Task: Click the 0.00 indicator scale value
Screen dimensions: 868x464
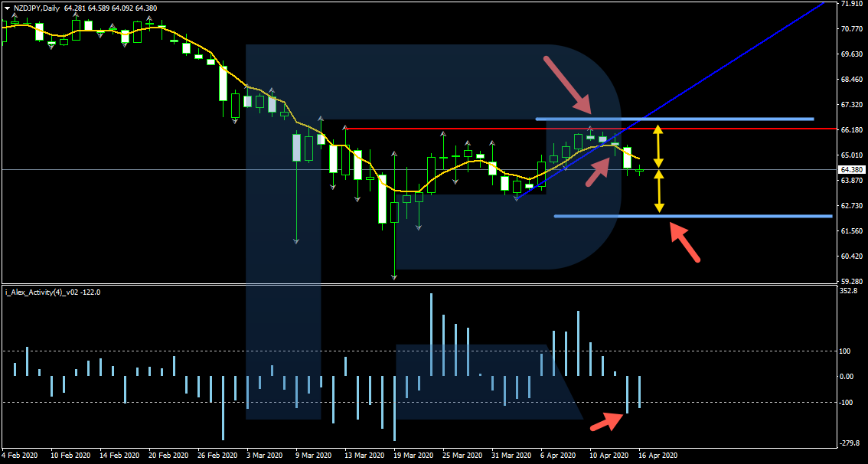Action: tap(847, 377)
